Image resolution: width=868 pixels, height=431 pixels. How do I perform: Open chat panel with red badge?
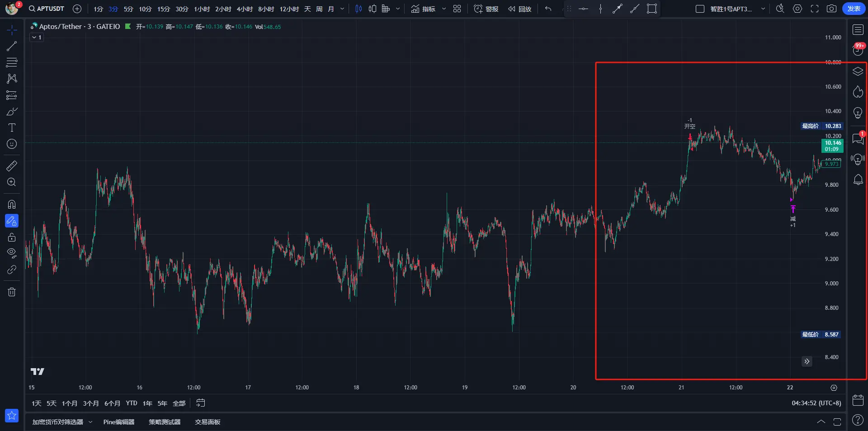click(x=858, y=138)
